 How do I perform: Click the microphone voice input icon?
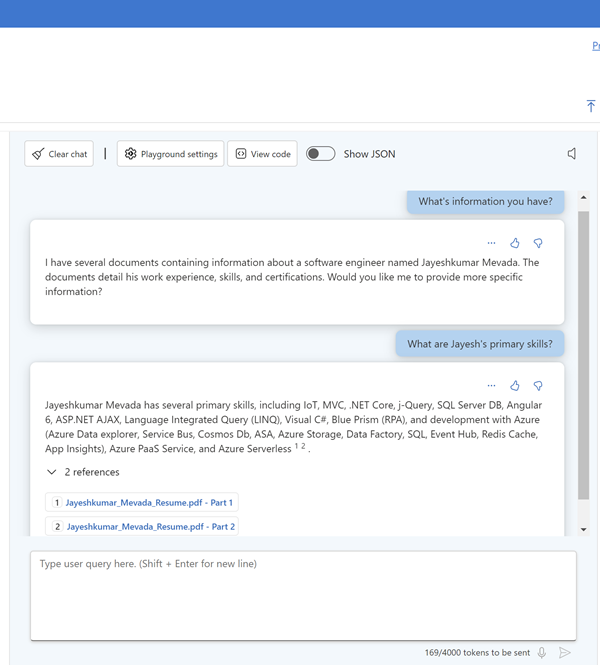[x=542, y=653]
